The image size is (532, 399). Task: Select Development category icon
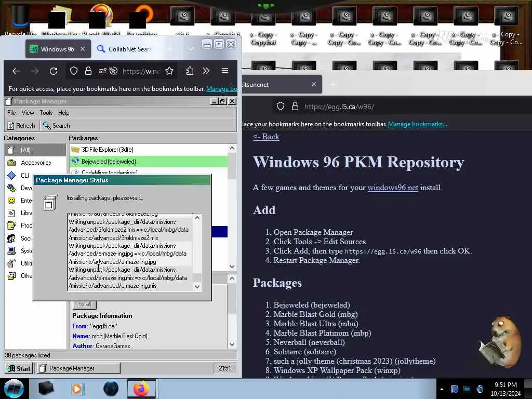[x=11, y=188]
